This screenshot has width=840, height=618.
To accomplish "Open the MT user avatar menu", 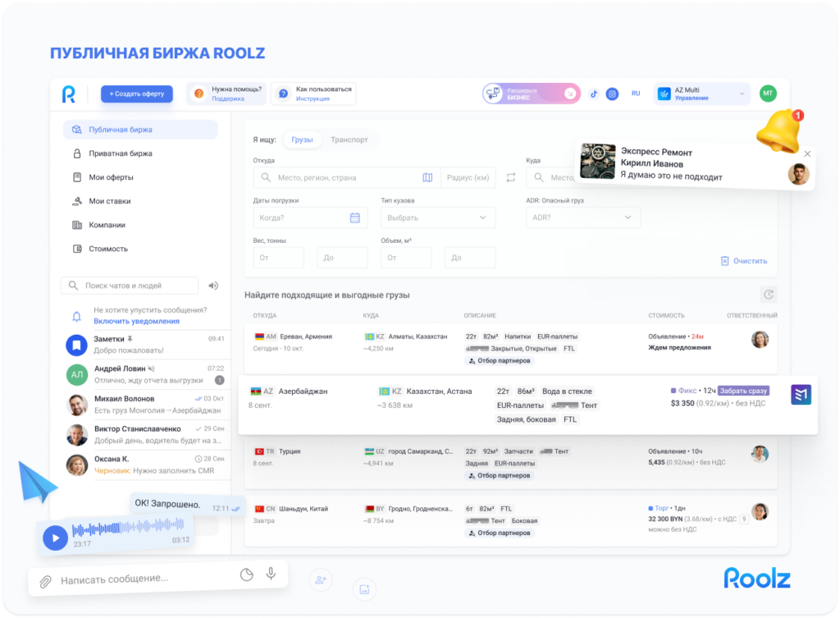I will point(768,94).
